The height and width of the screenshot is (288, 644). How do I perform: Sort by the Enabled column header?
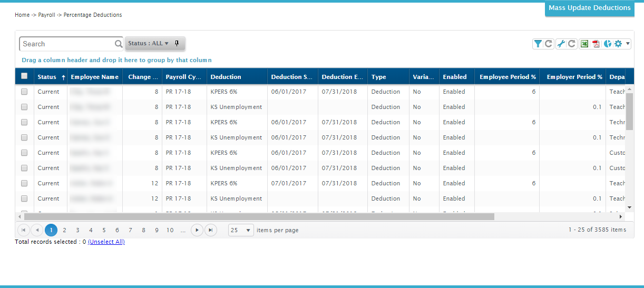coord(457,77)
